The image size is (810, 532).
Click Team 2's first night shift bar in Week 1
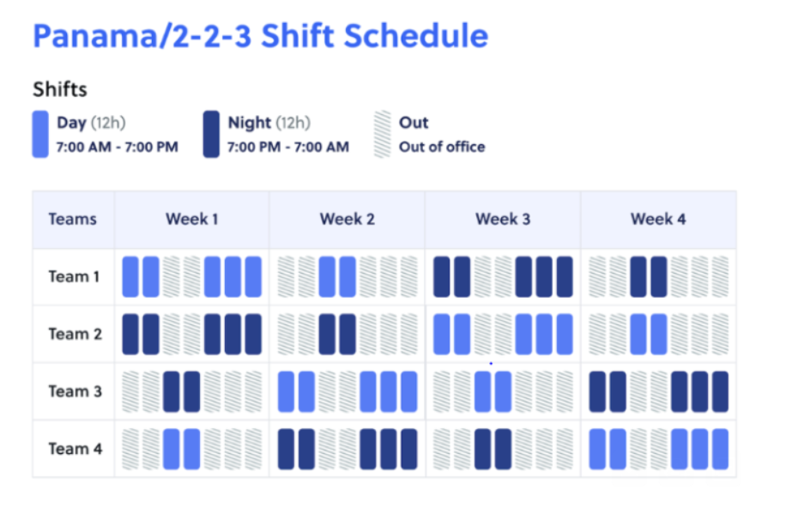130,334
